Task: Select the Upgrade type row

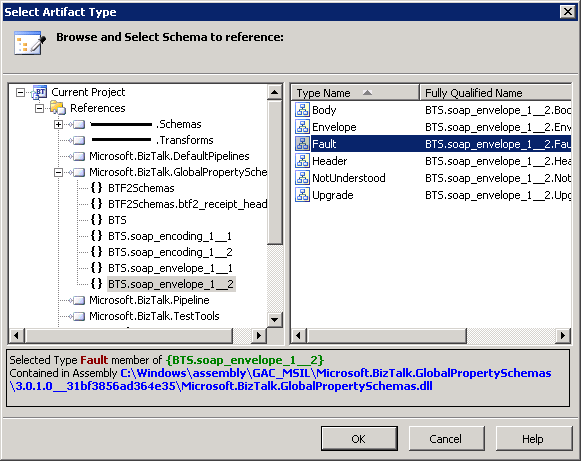Action: [432, 195]
